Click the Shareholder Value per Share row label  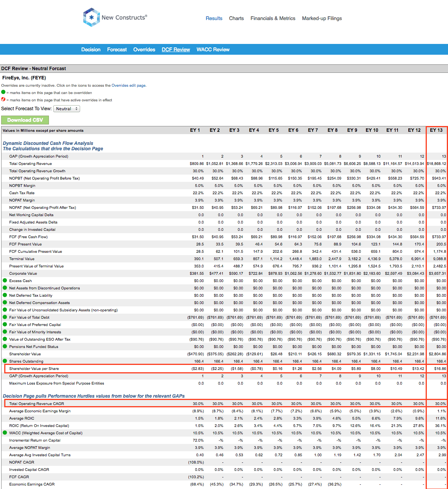(34, 369)
